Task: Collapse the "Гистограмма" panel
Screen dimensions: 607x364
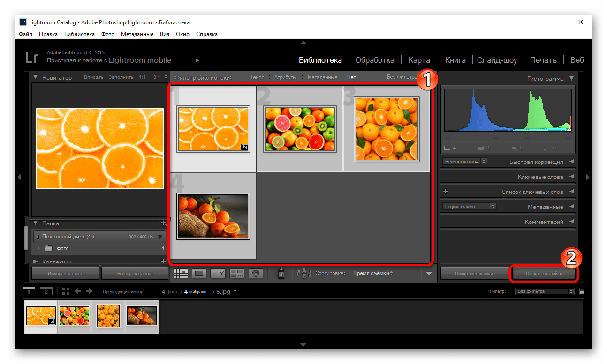Action: click(x=571, y=79)
